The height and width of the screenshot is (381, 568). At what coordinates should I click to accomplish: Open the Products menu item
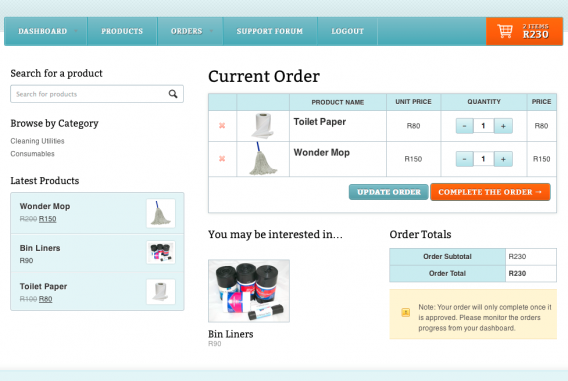tap(122, 31)
